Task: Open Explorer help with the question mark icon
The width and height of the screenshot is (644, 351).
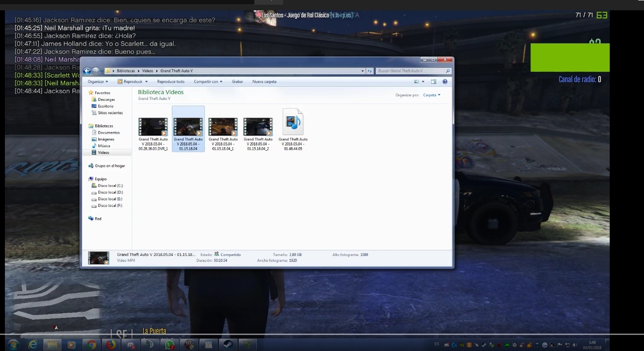Action: pos(445,82)
